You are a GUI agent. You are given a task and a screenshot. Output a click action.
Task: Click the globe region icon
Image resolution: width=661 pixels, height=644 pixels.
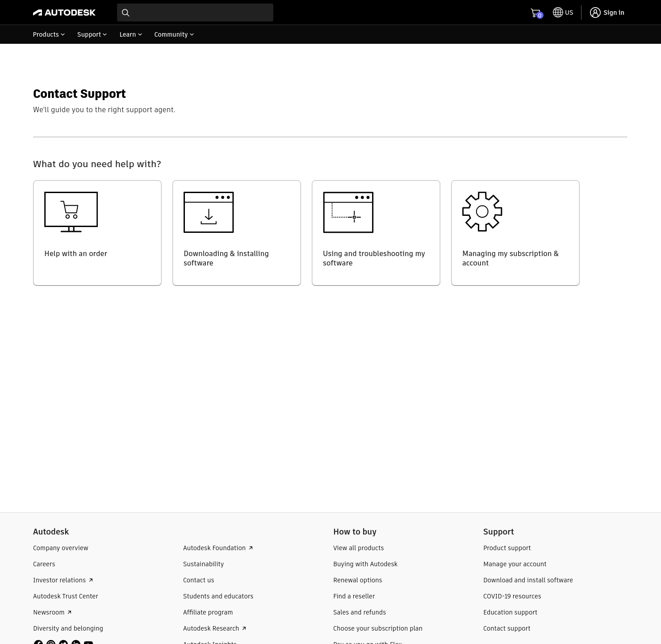coord(558,13)
